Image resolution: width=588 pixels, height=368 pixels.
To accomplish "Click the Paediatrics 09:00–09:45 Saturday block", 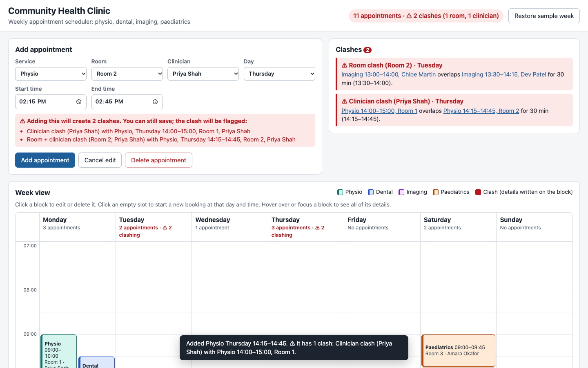I will (458, 350).
